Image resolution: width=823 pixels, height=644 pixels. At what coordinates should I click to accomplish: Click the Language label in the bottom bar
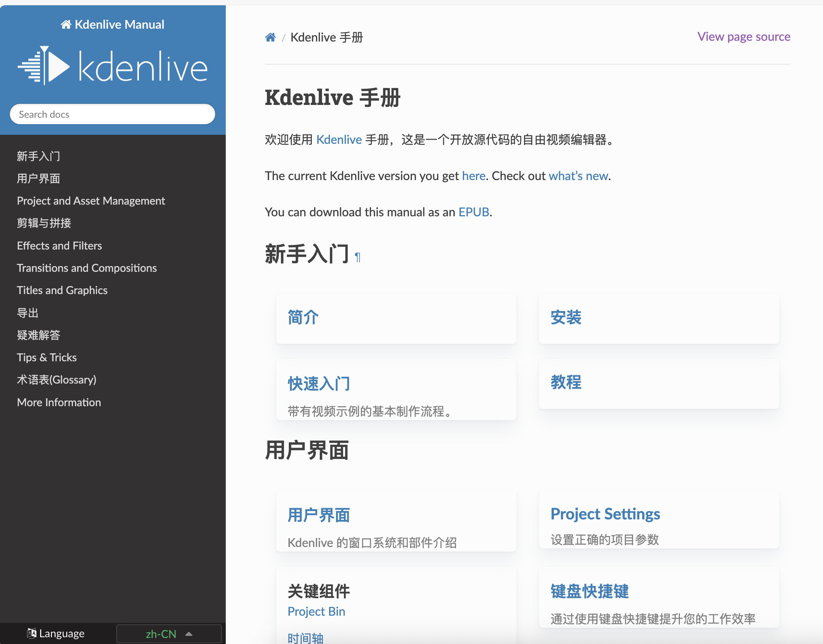tap(56, 633)
